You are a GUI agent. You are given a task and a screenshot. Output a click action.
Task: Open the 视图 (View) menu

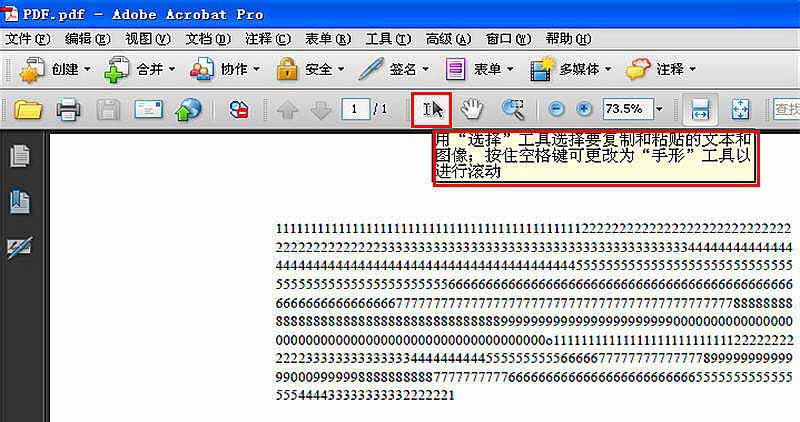coord(148,39)
